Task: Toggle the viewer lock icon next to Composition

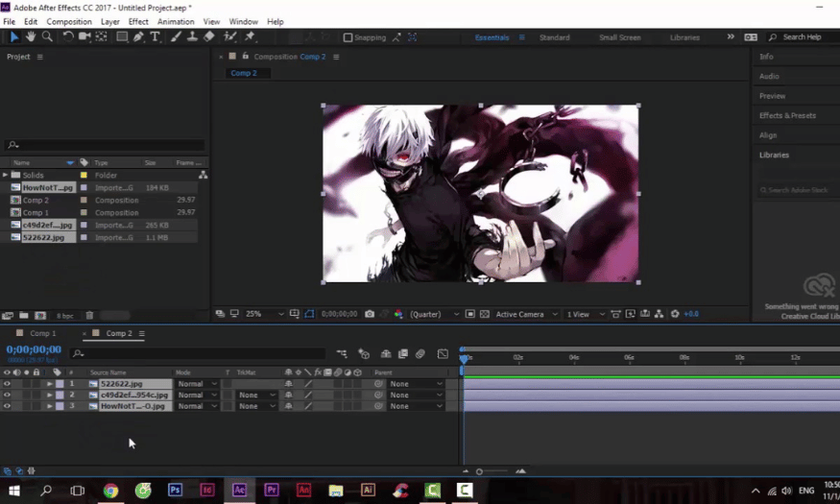Action: pos(246,57)
